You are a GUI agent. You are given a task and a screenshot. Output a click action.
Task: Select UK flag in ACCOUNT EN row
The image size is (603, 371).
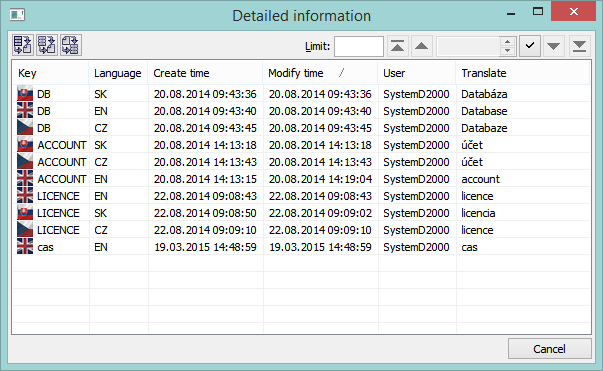coord(25,179)
